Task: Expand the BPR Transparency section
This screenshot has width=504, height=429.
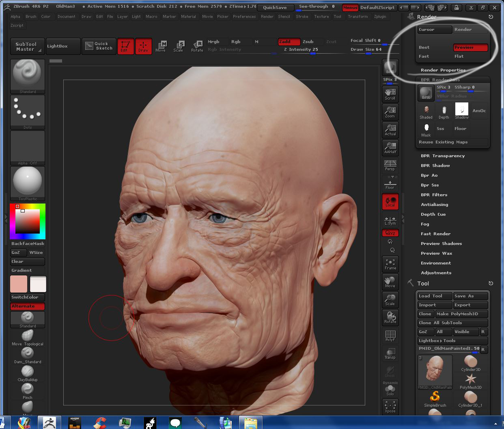Action: pos(443,156)
